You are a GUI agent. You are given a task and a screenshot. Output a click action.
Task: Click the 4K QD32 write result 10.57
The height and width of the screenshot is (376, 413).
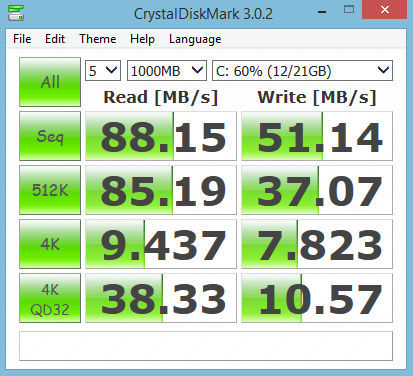point(317,298)
